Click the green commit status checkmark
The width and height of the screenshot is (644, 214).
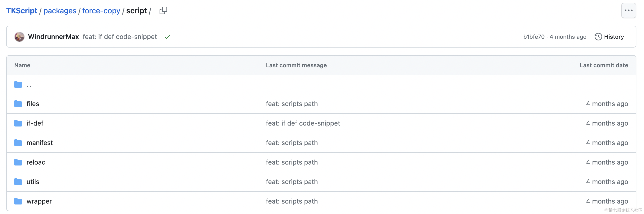click(x=167, y=37)
